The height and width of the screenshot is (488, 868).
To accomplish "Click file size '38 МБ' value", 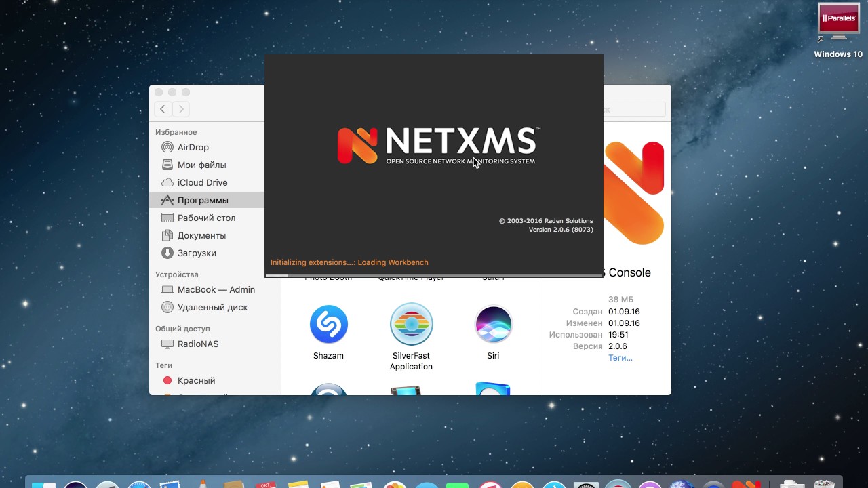I will pyautogui.click(x=620, y=300).
